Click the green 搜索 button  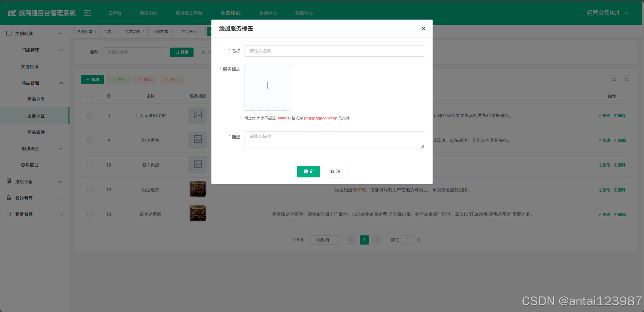pyautogui.click(x=182, y=52)
